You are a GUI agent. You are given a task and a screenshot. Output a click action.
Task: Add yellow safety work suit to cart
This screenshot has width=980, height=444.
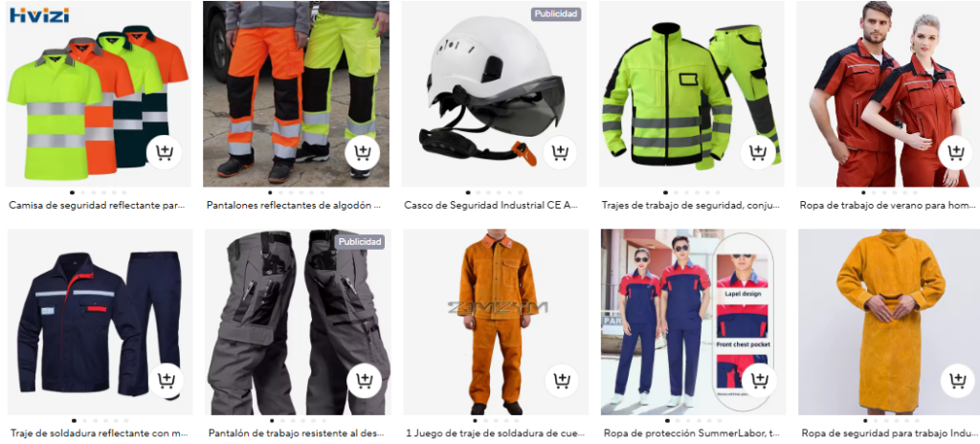click(x=758, y=152)
